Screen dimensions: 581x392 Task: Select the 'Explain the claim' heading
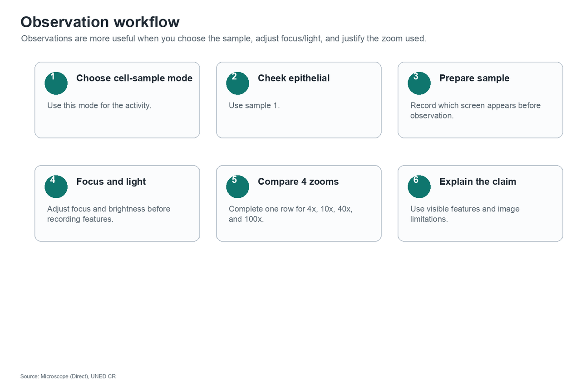point(478,181)
